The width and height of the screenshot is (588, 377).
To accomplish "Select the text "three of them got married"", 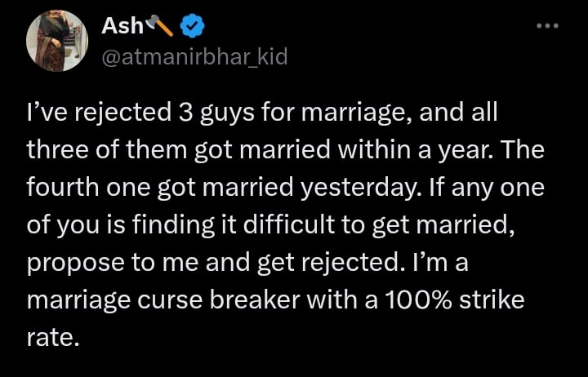I will pyautogui.click(x=166, y=152).
